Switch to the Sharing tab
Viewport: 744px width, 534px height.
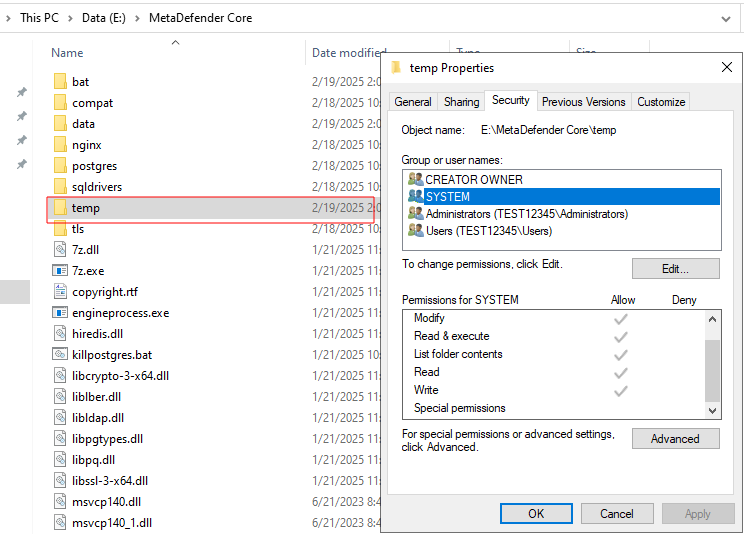coord(461,102)
